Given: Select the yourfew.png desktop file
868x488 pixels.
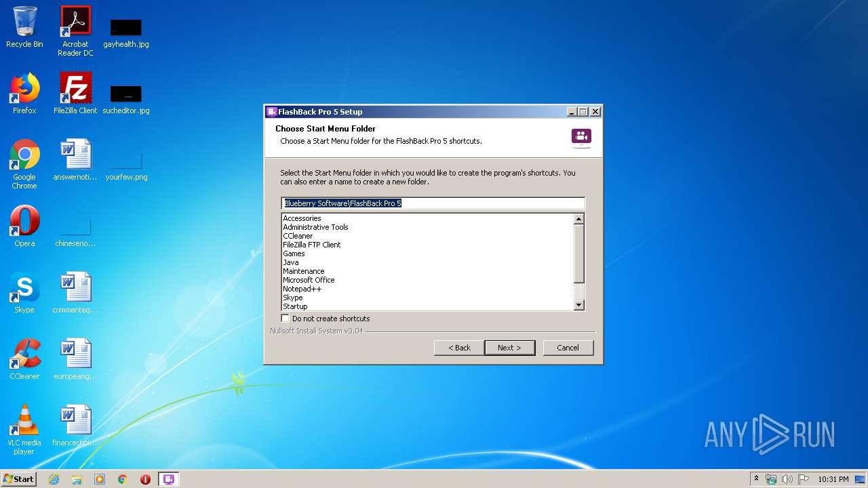Looking at the screenshot, I should 126,167.
